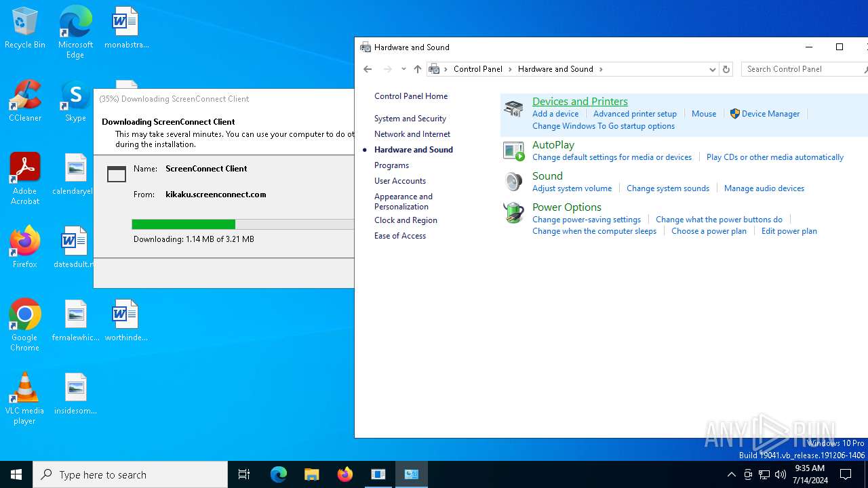Click Adjust system volume link

point(572,188)
